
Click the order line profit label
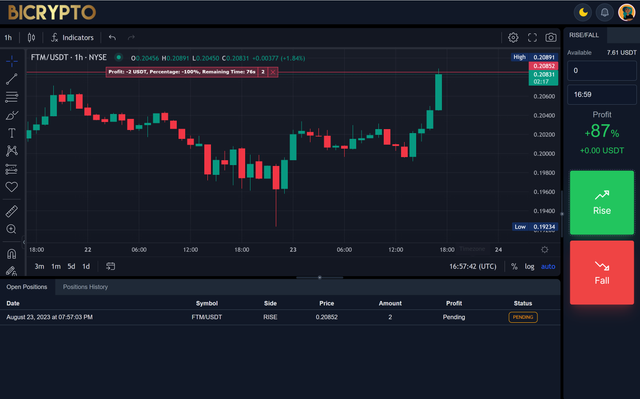pyautogui.click(x=182, y=72)
